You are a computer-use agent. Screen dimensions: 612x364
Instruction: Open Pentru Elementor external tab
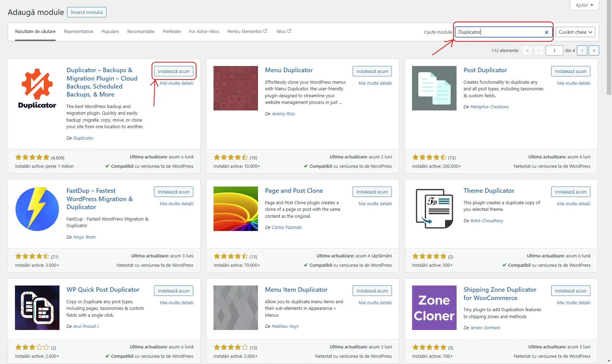(247, 32)
